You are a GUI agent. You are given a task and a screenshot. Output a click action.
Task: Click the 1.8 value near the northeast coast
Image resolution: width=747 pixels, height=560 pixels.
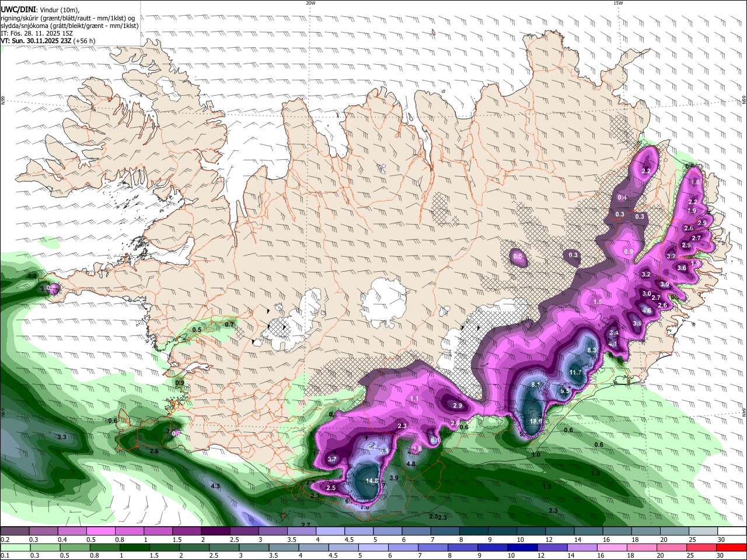click(x=695, y=182)
